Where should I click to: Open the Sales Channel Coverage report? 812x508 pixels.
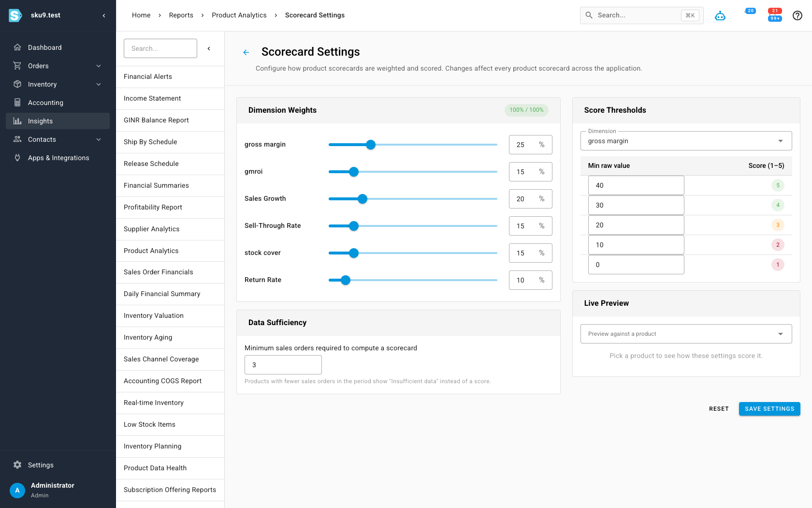(x=170, y=359)
